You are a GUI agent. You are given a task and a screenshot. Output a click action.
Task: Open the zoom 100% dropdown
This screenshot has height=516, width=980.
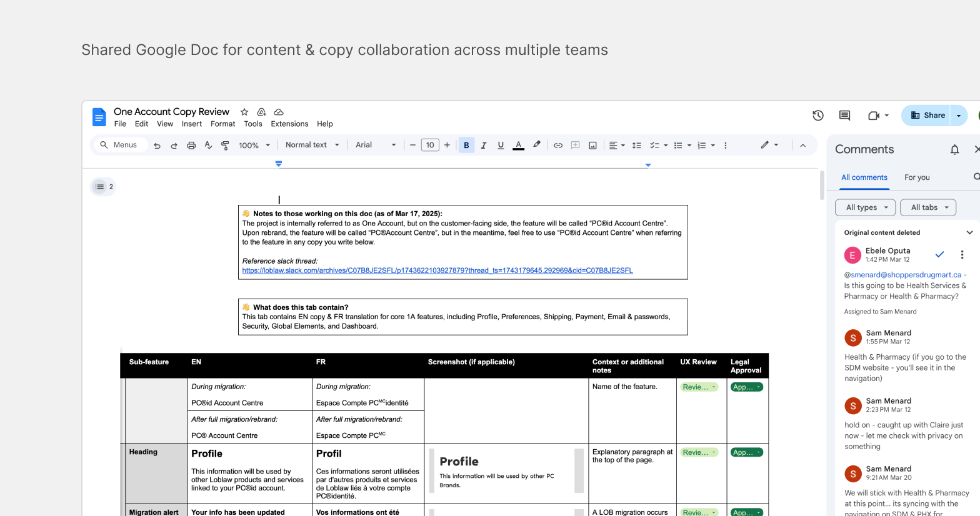tap(254, 145)
